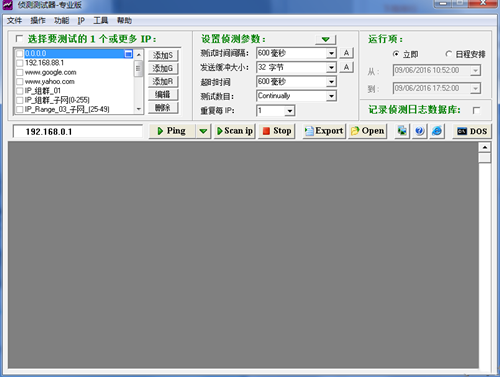Expand the 测试时间间隔 600毫秒 dropdown
This screenshot has height=377, width=500.
tap(331, 53)
